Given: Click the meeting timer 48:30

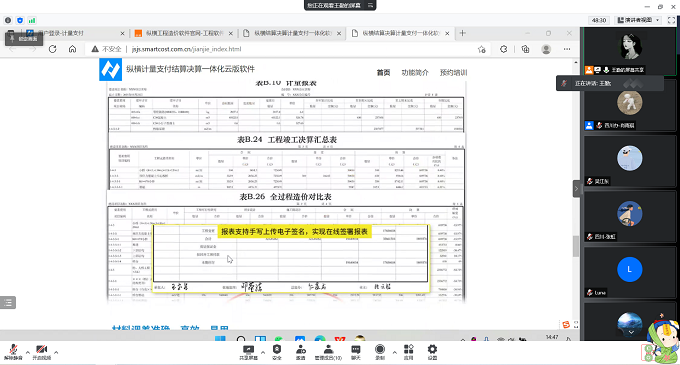Looking at the screenshot, I should [x=599, y=20].
